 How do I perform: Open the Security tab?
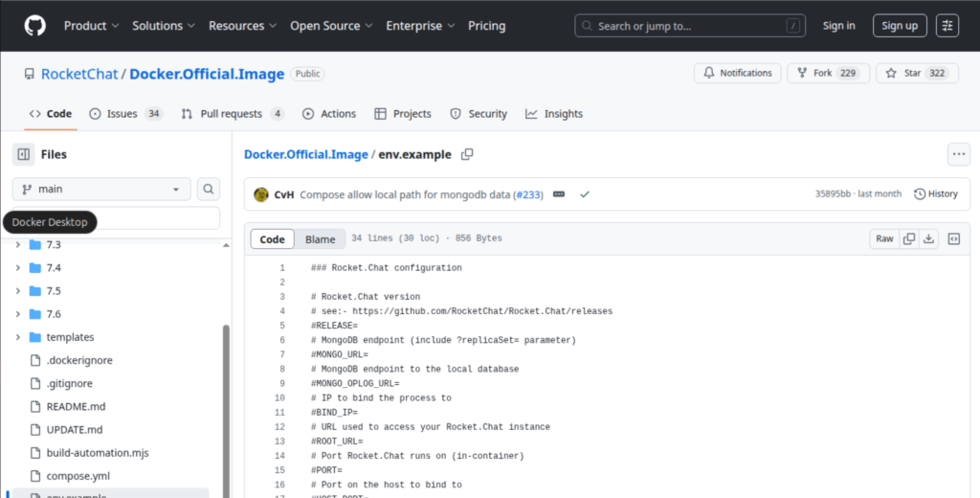coord(479,114)
